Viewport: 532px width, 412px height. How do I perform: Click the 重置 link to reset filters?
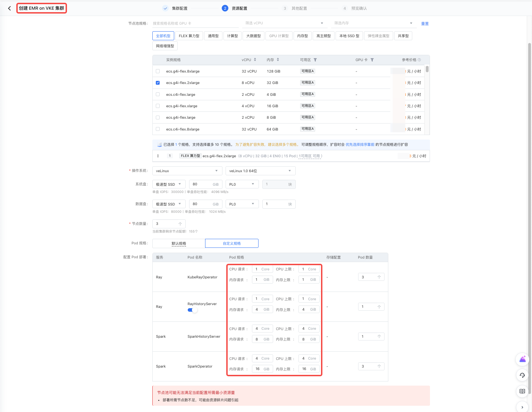click(425, 24)
